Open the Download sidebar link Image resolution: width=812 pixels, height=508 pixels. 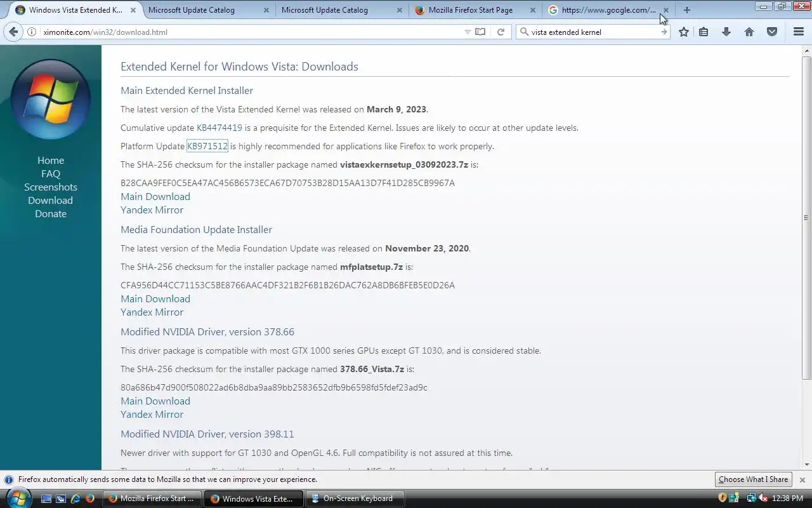(51, 200)
